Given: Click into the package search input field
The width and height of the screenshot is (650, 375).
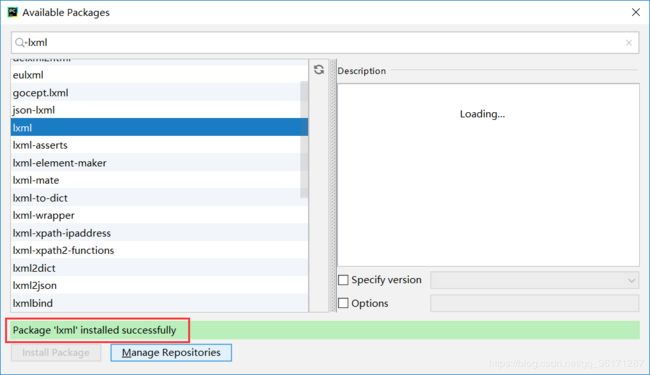Looking at the screenshot, I should pos(325,43).
